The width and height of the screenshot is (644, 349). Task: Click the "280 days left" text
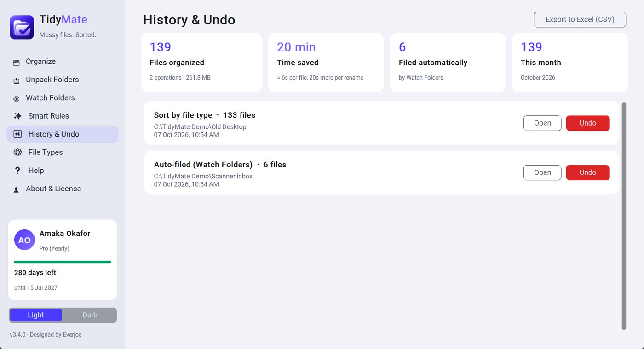click(x=35, y=273)
